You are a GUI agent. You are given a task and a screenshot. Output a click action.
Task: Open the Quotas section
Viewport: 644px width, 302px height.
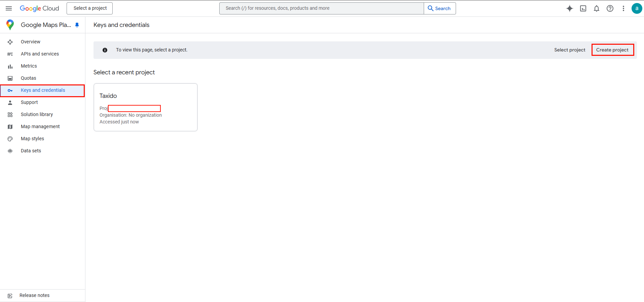[x=29, y=78]
